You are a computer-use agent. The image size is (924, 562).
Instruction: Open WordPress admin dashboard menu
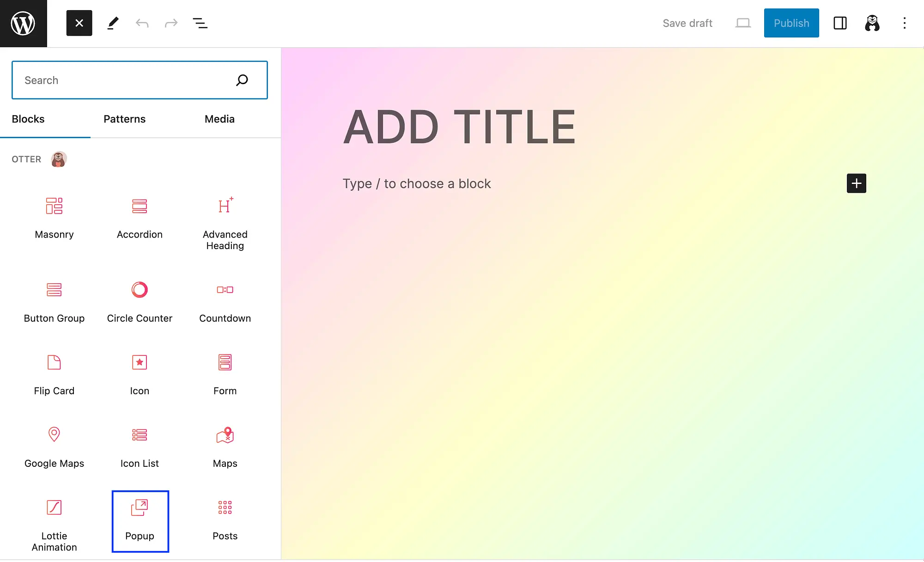(x=23, y=23)
